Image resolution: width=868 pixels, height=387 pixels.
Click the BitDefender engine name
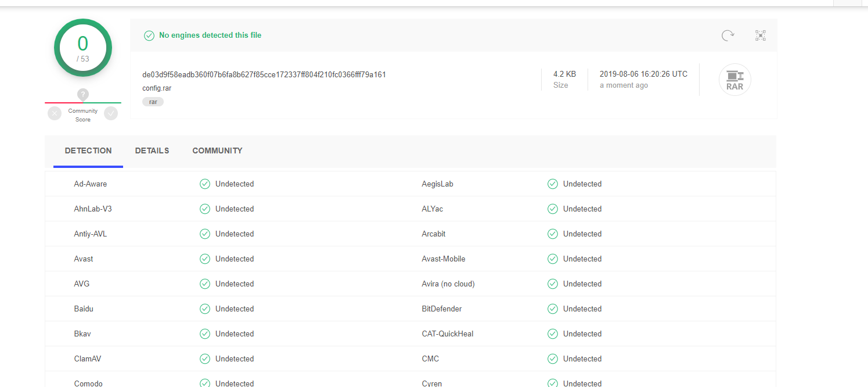tap(442, 309)
